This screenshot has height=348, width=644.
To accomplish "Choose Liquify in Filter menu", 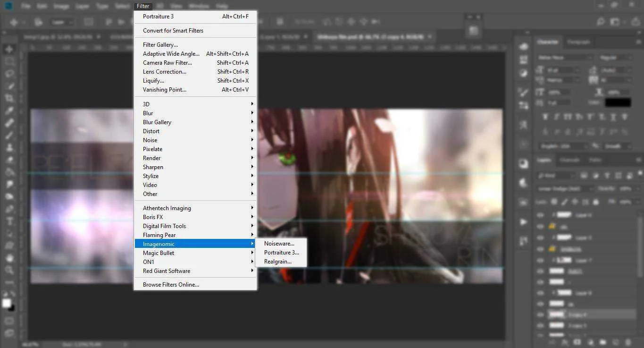I will tap(195, 81).
